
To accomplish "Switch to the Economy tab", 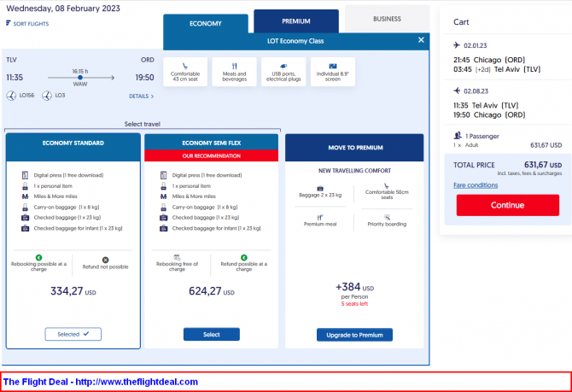I will click(206, 24).
